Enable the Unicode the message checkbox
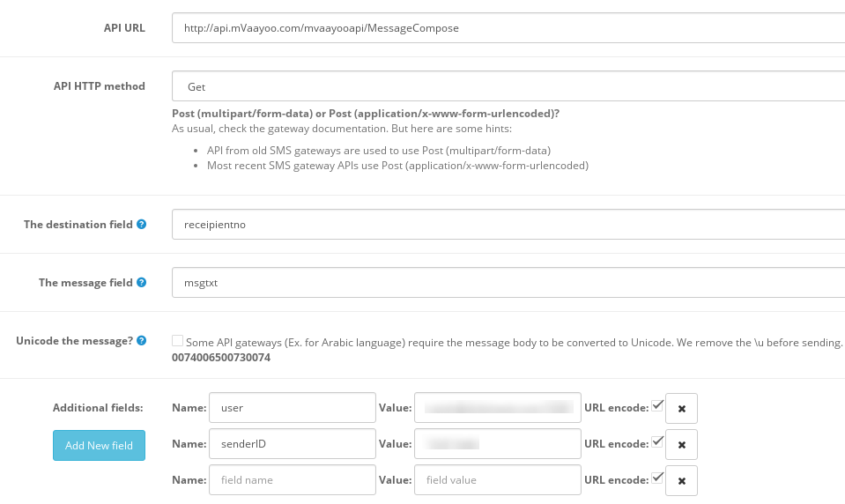845x504 pixels. click(x=178, y=340)
